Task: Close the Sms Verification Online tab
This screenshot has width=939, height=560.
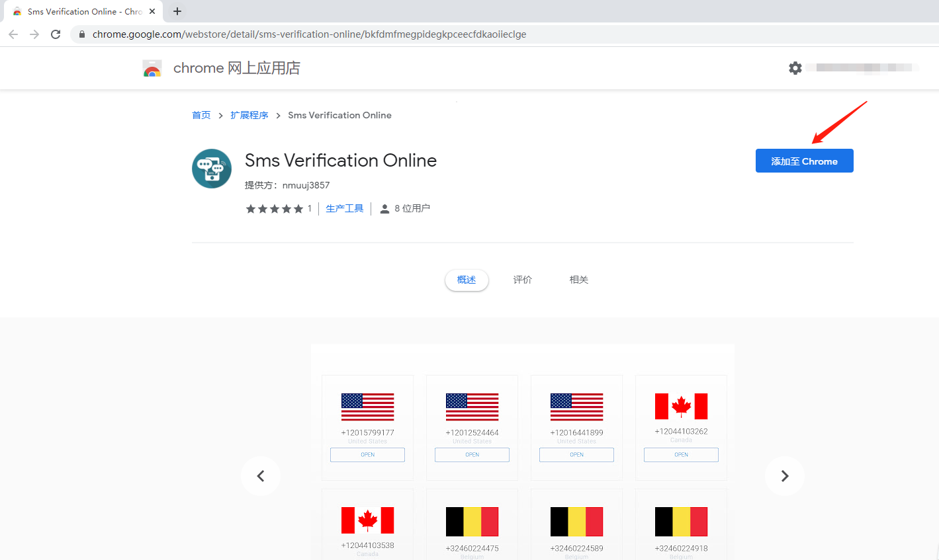Action: 152,11
